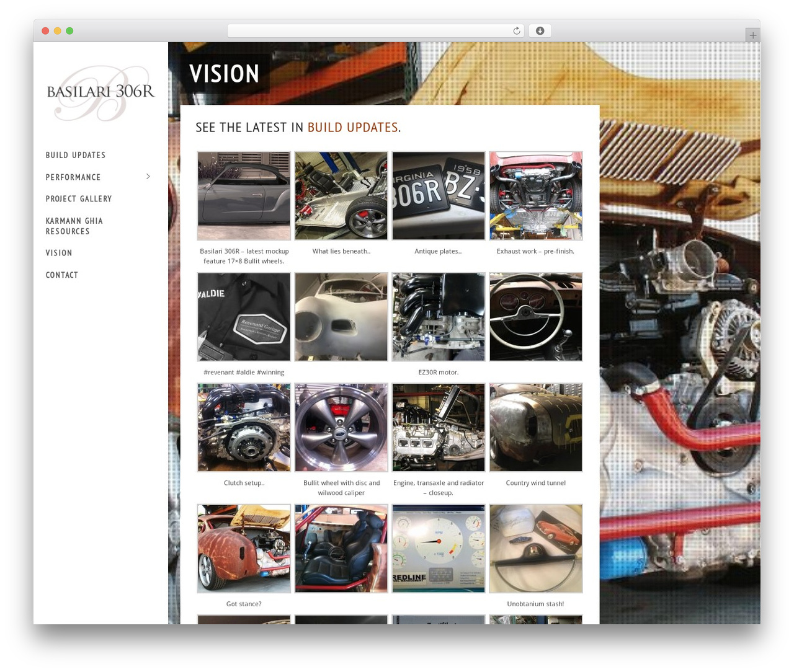Open Engine, transaxle and radiator closeup
Image resolution: width=794 pixels, height=672 pixels.
coord(439,427)
